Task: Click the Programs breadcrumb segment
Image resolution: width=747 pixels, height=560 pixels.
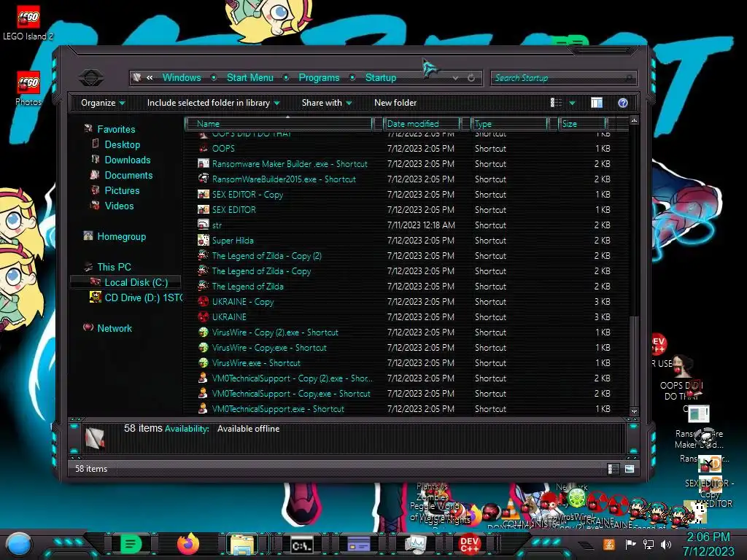Action: (x=319, y=77)
